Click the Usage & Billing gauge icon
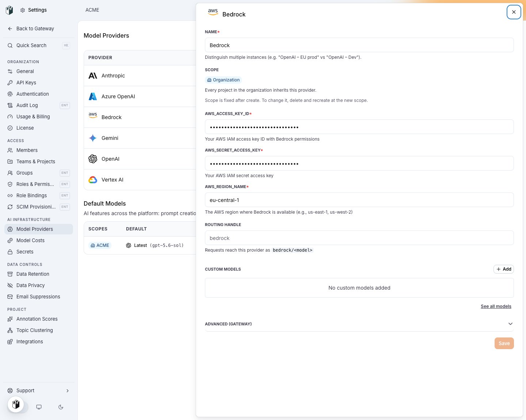526x420 pixels. point(10,117)
